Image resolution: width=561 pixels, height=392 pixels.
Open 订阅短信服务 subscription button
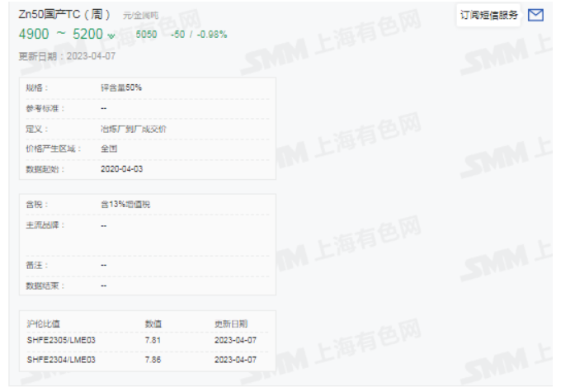point(488,15)
